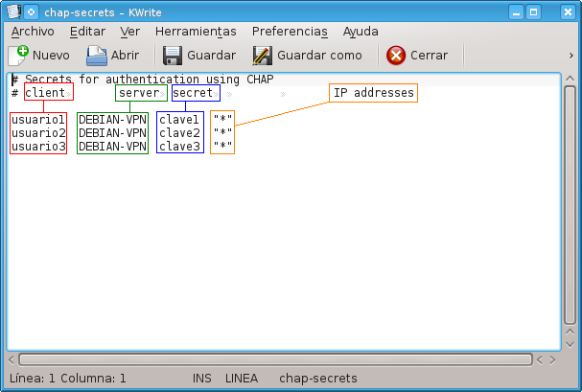Click the text 'usuario1'

click(37, 120)
